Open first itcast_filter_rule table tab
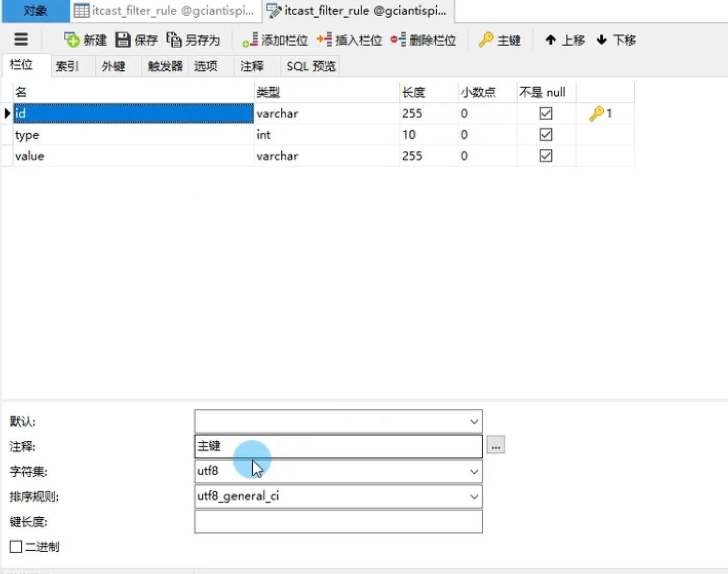The width and height of the screenshot is (728, 574). click(165, 10)
